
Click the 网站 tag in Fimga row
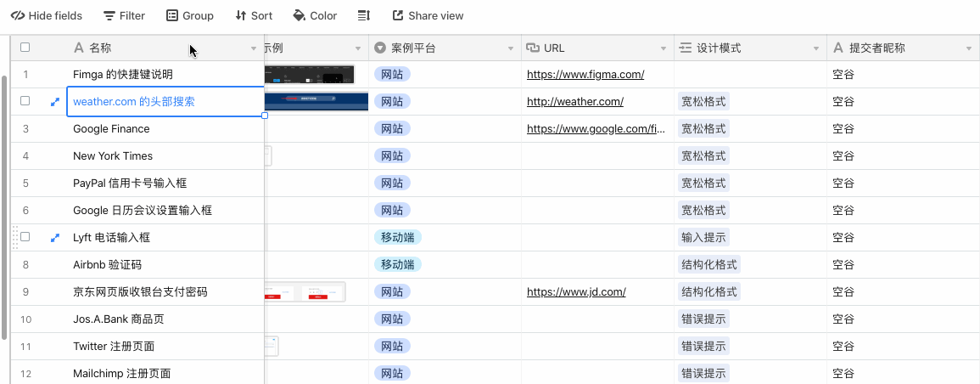coord(392,75)
